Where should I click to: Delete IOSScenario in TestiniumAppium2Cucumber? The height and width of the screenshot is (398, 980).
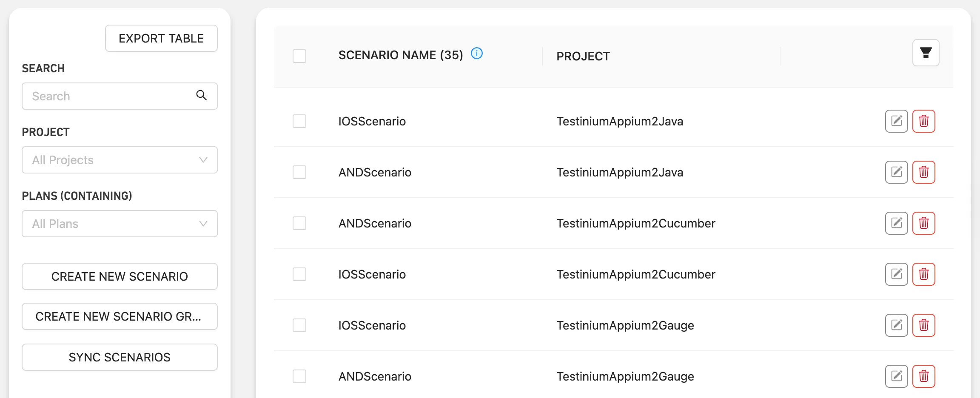coord(923,274)
